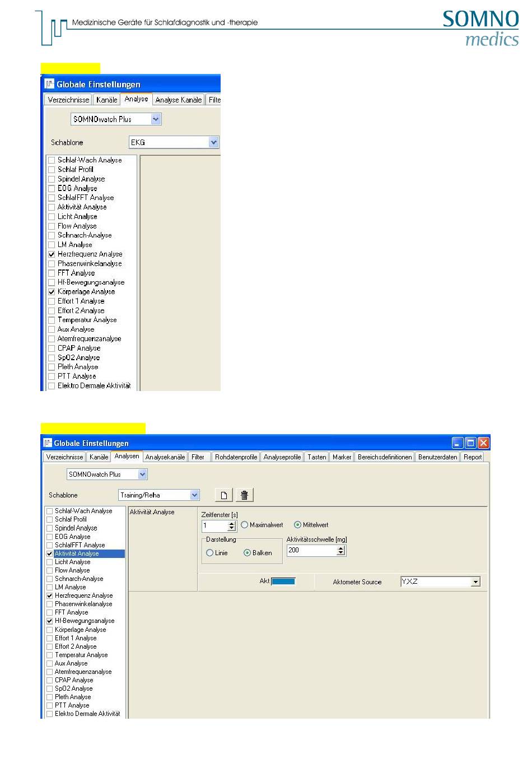
Task: Choose Balken as the Darstellung
Action: pyautogui.click(x=247, y=553)
